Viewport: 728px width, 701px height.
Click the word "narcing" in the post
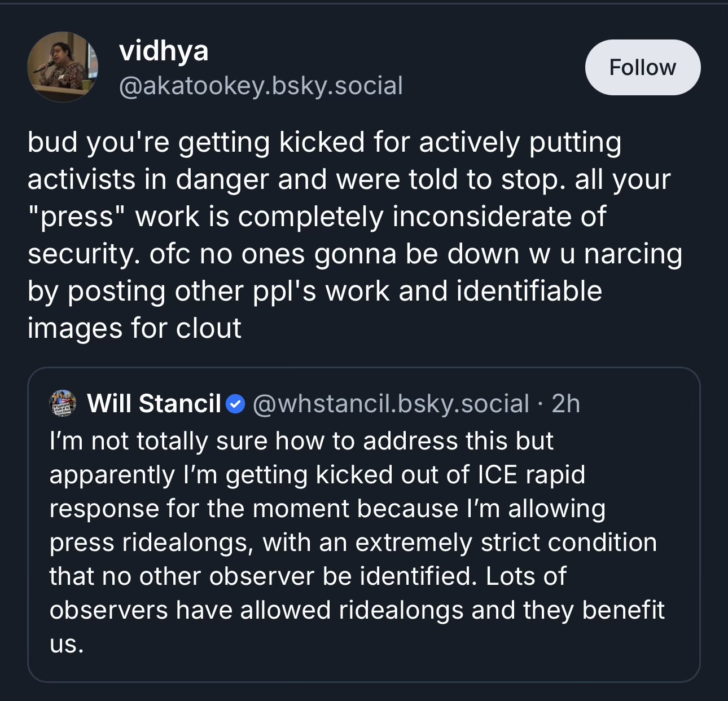coord(633,254)
